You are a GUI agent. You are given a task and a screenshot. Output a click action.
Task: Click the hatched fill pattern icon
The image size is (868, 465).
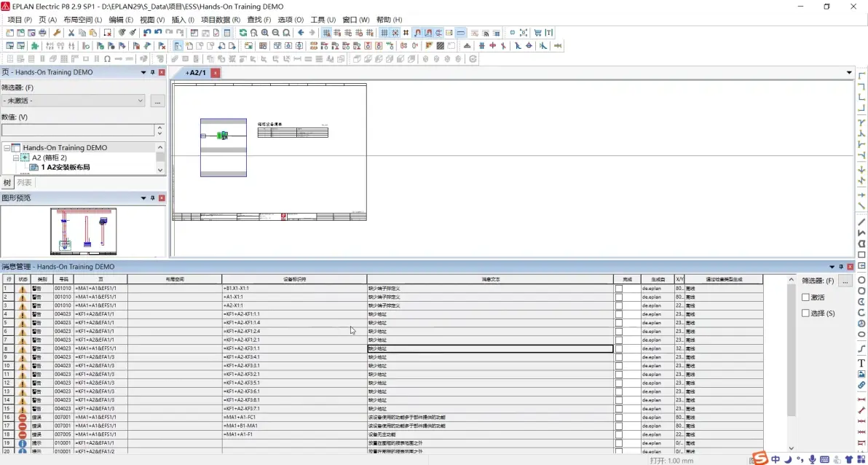click(440, 46)
